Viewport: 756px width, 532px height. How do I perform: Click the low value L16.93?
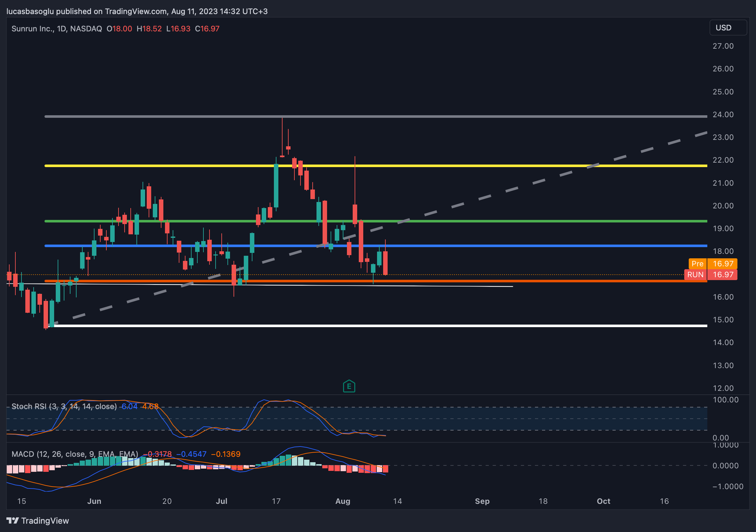tap(178, 28)
